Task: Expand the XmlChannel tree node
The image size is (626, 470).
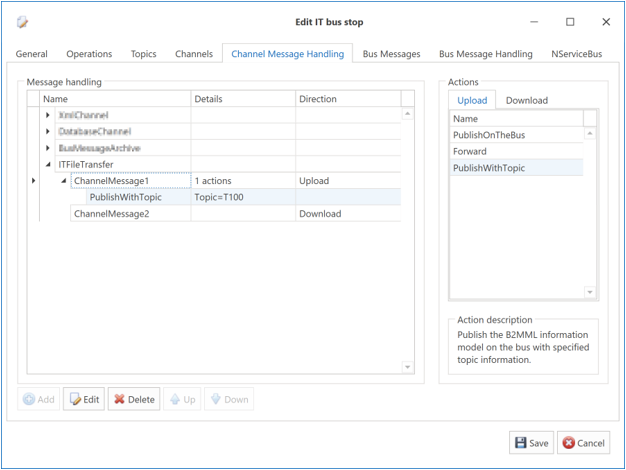Action: pos(48,116)
